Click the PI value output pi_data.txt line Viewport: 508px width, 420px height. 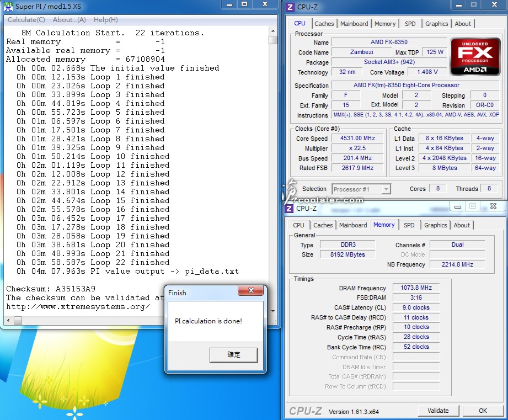(127, 271)
